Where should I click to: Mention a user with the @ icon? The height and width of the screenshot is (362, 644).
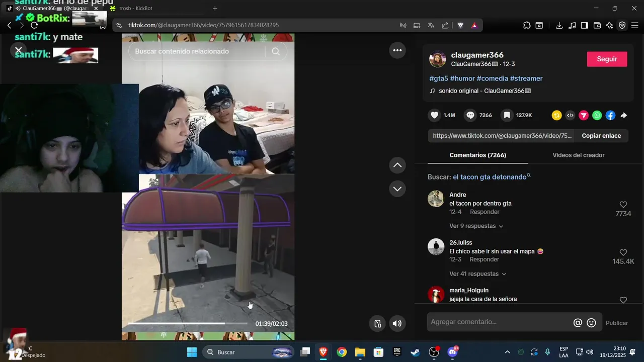[x=578, y=323]
